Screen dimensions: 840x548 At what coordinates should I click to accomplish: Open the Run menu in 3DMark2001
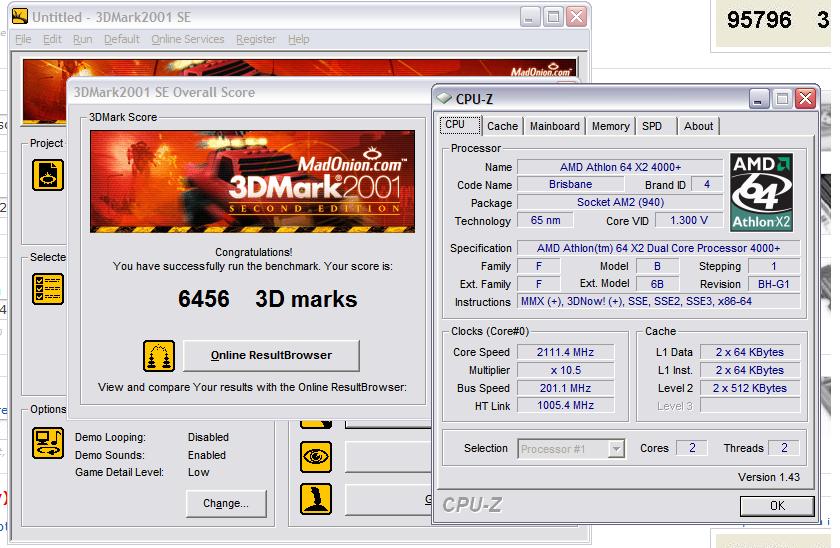[82, 39]
